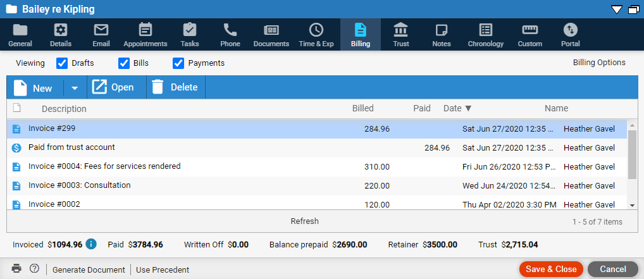Viewport: 644px width, 279px height.
Task: Open the Time & Exp tab
Action: (x=316, y=35)
